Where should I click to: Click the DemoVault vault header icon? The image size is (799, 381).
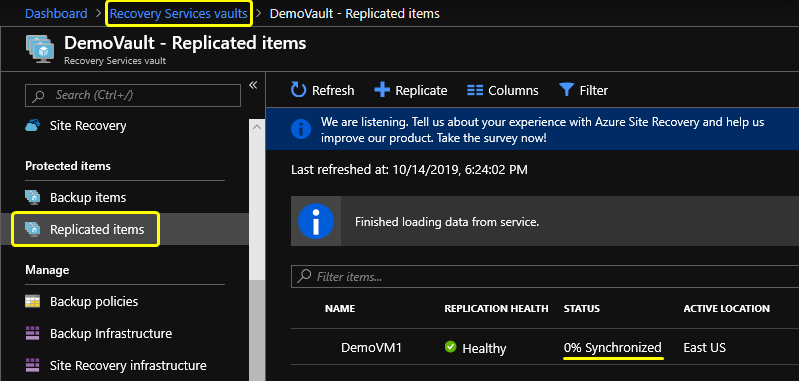[x=40, y=49]
